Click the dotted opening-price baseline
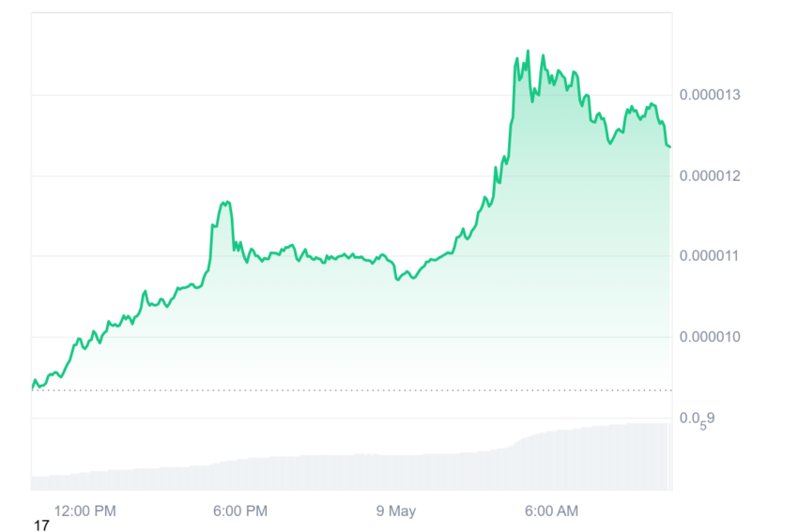The width and height of the screenshot is (798, 532). click(352, 390)
